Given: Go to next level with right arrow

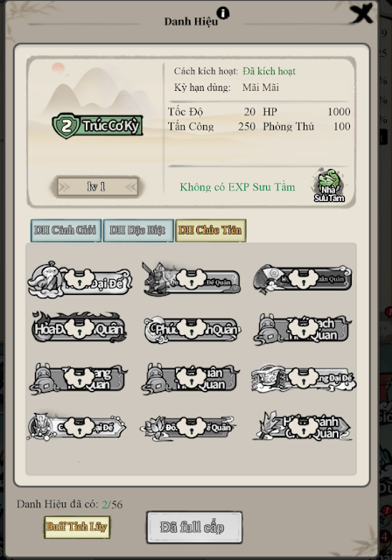Looking at the screenshot, I should coord(131,186).
